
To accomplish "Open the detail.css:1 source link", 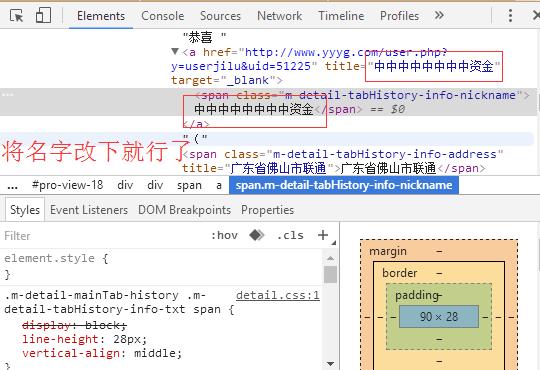I will tap(278, 295).
